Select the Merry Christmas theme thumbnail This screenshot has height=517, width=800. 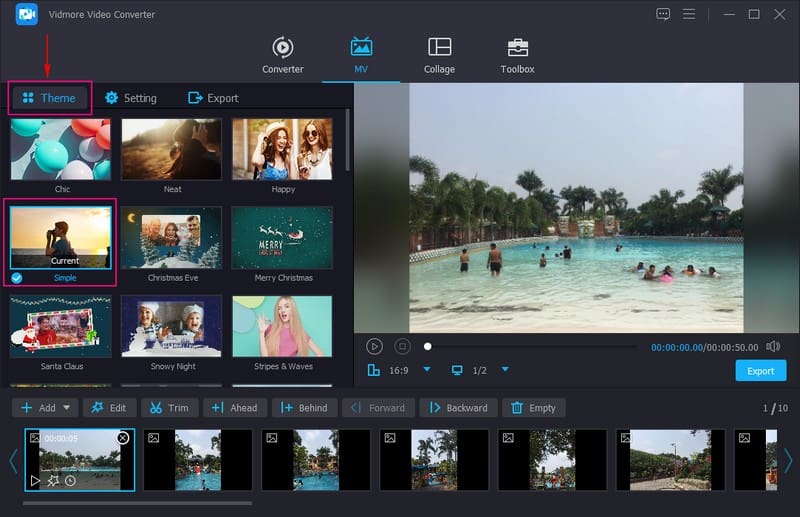coord(282,238)
